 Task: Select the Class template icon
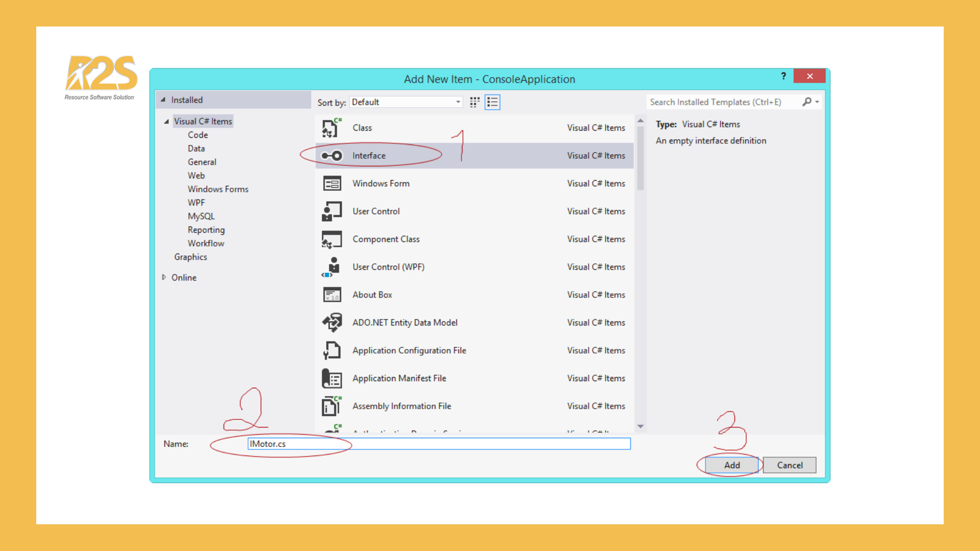tap(332, 128)
